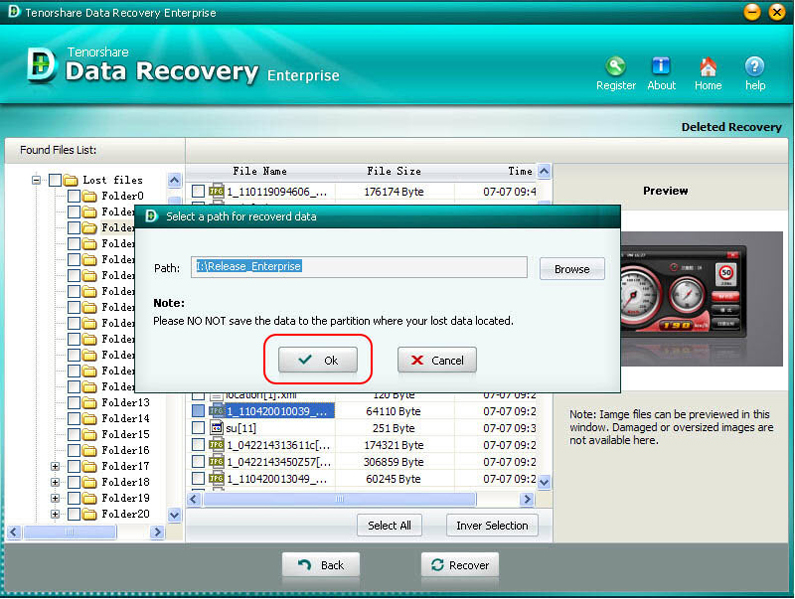The height and width of the screenshot is (599, 795).
Task: Sort by the File Size column header
Action: point(394,171)
